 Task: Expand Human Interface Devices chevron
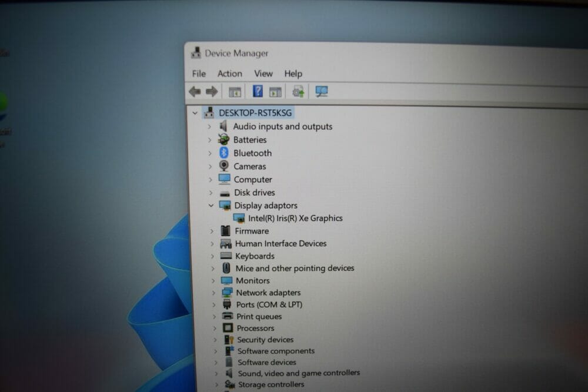click(212, 243)
